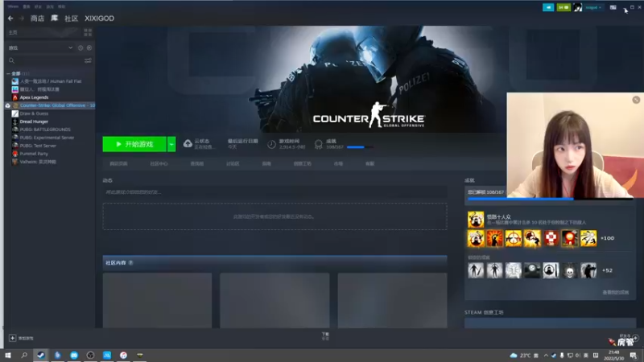Image resolution: width=644 pixels, height=362 pixels.
Task: Click the 社区内容 help question icon
Action: pyautogui.click(x=130, y=263)
